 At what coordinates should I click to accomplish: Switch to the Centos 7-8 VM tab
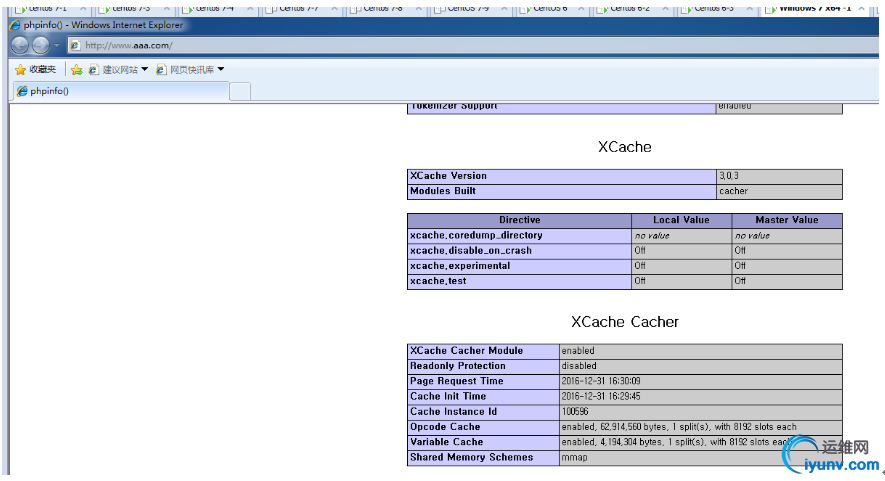point(383,8)
